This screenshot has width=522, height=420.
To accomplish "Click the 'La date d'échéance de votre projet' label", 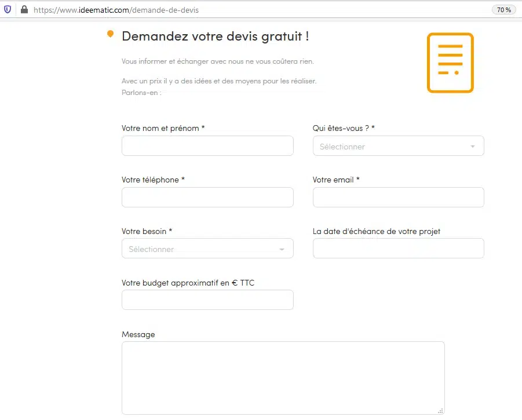I will tap(376, 231).
